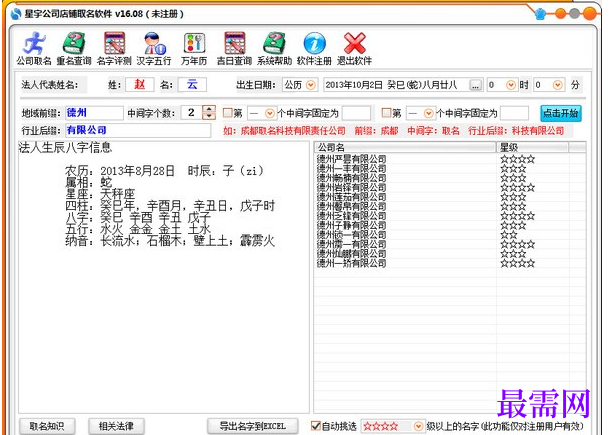
Task: Open the 万年历 perpetual calendar
Action: [194, 49]
